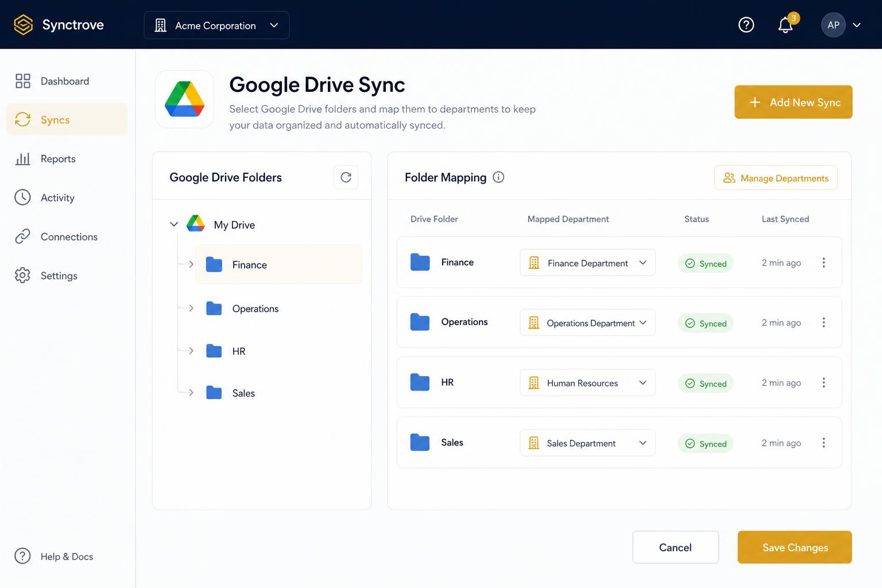The width and height of the screenshot is (882, 588).
Task: Click the Dashboard grid icon in sidebar
Action: click(22, 81)
